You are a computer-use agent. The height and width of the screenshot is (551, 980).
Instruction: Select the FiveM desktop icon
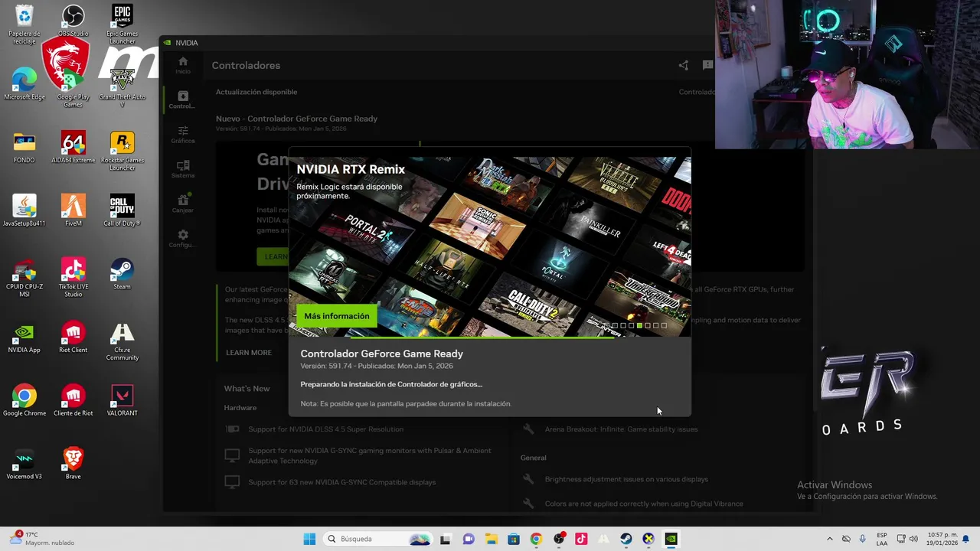click(x=73, y=211)
